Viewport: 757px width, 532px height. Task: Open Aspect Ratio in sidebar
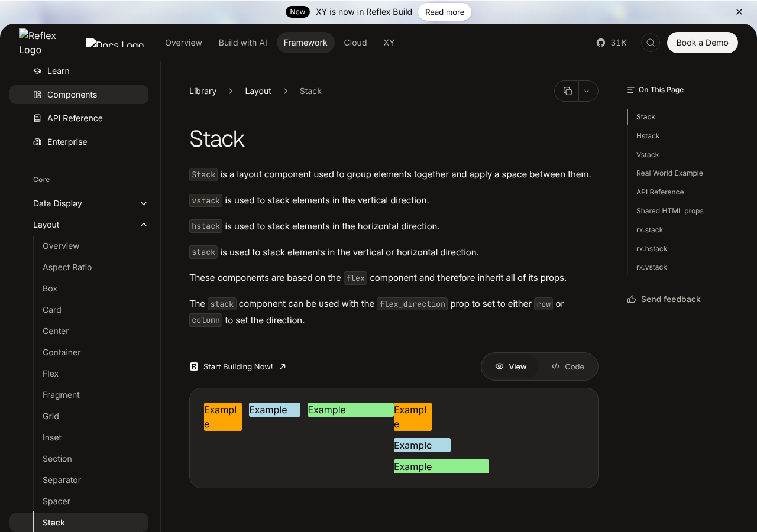coord(67,267)
